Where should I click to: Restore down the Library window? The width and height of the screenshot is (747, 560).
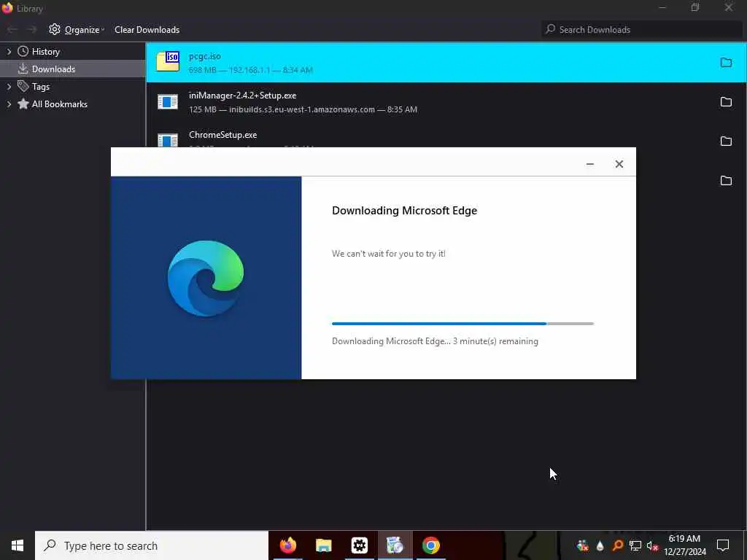tap(695, 7)
